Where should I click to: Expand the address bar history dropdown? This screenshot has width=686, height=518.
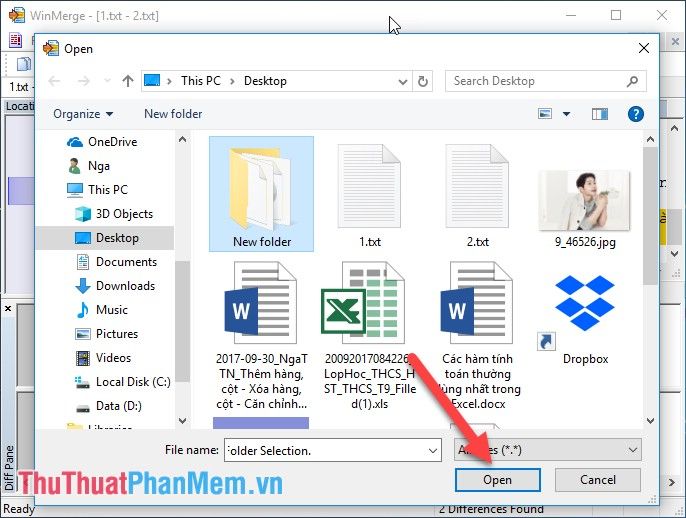pos(403,81)
